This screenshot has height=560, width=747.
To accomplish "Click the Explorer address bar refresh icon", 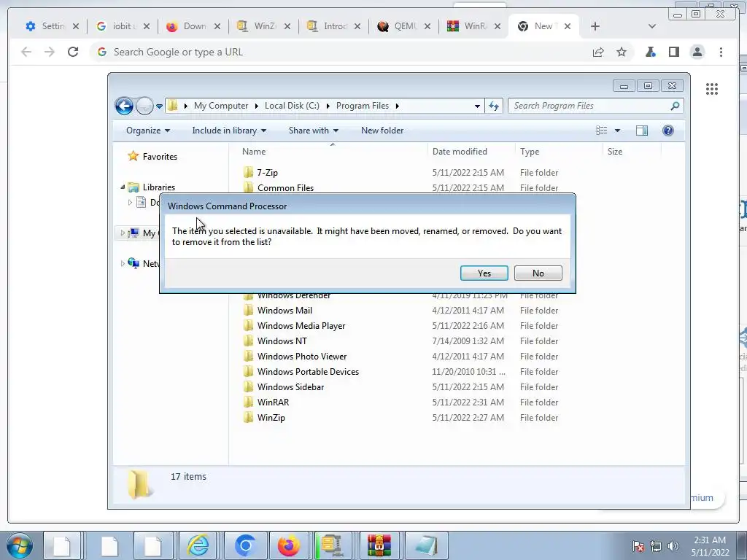I will [494, 106].
